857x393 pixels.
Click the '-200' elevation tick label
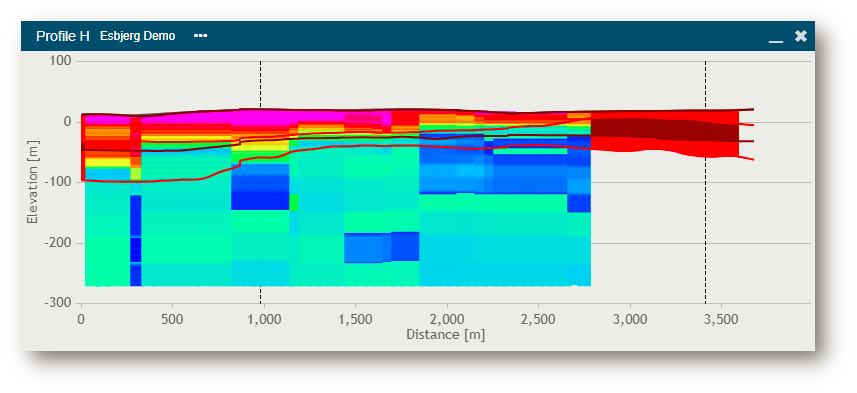pos(58,243)
